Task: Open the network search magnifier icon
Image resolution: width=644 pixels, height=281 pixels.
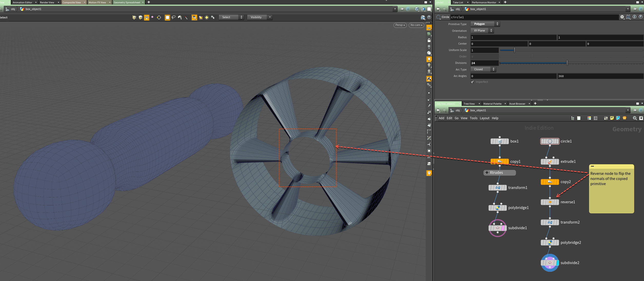Action: (x=635, y=118)
